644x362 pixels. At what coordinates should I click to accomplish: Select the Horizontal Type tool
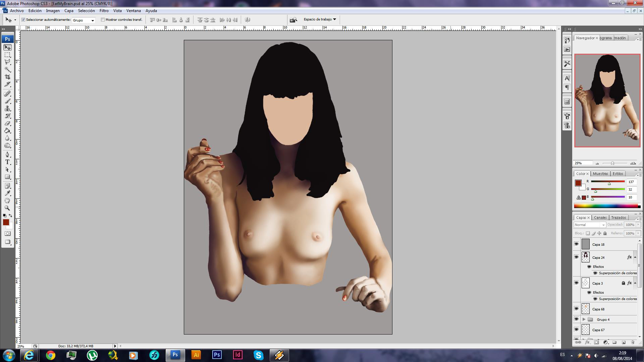point(7,162)
